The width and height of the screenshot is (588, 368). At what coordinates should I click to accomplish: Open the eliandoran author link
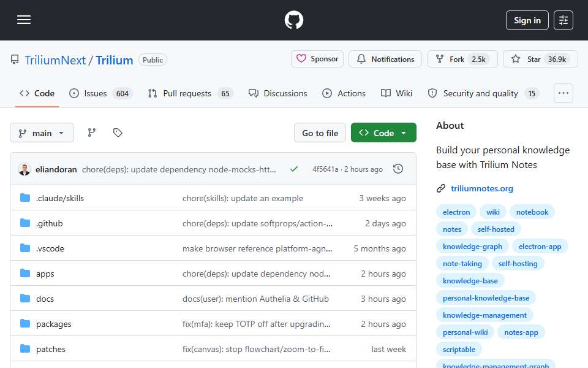point(56,169)
